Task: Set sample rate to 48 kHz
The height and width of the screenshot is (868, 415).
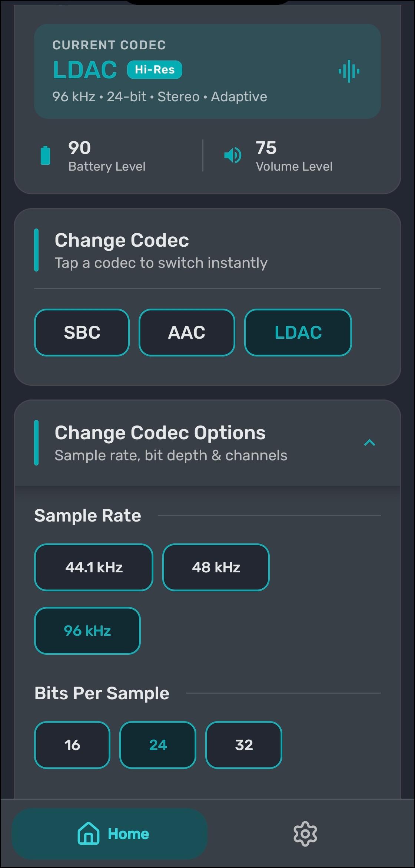Action: (216, 567)
